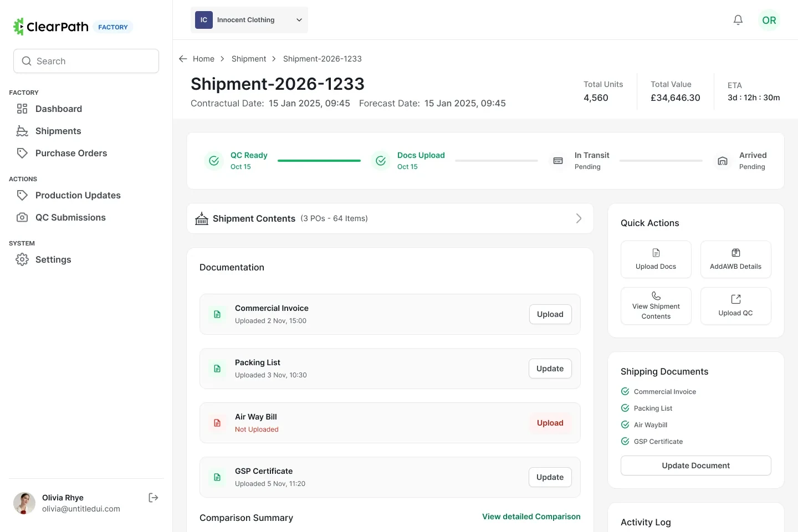
Task: Click the green QC Ready progress bar
Action: pyautogui.click(x=319, y=161)
